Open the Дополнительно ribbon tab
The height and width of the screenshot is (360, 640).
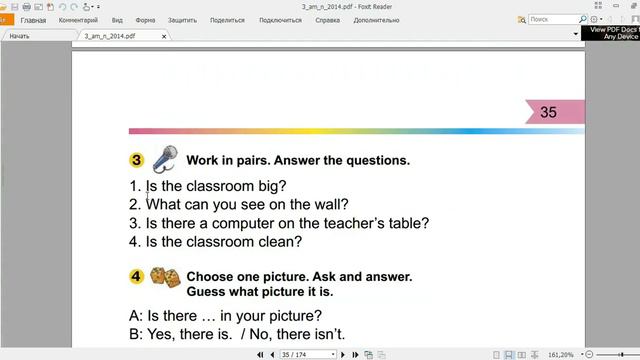pyautogui.click(x=376, y=20)
